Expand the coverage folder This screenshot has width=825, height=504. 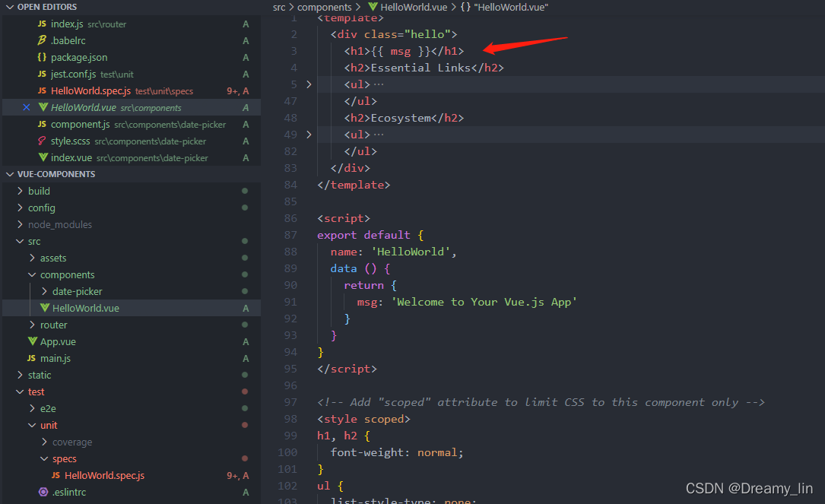pyautogui.click(x=44, y=442)
